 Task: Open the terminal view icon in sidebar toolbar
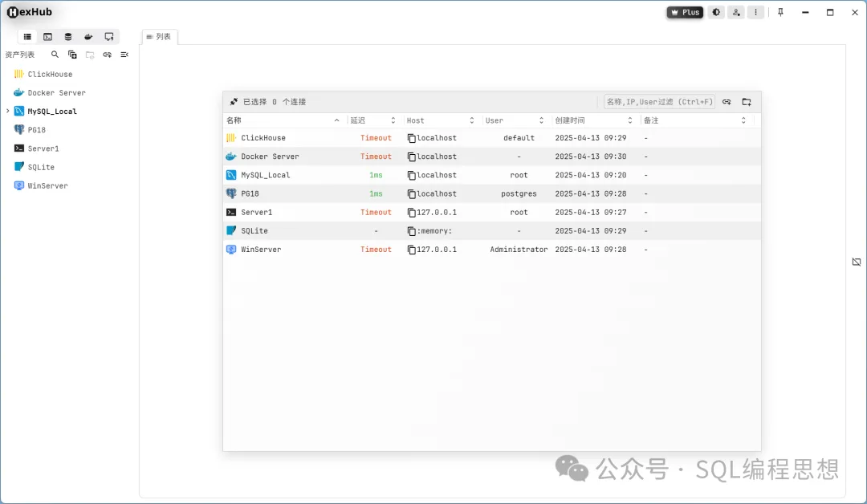coord(48,36)
